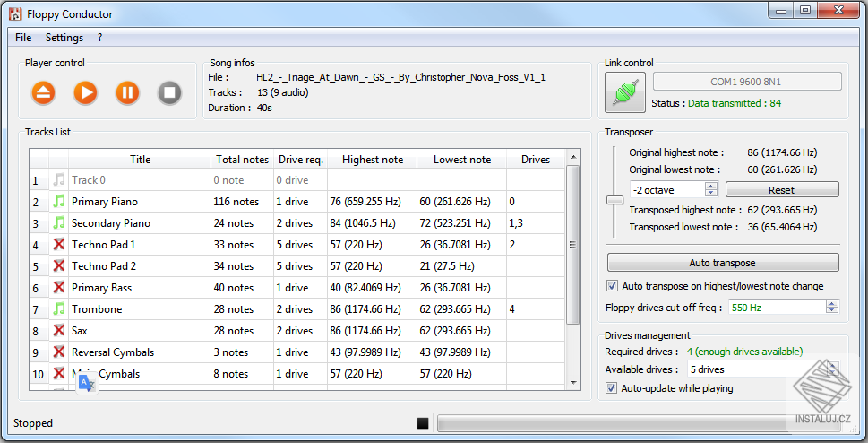Click the Drives column header
868x443 pixels.
(x=536, y=159)
